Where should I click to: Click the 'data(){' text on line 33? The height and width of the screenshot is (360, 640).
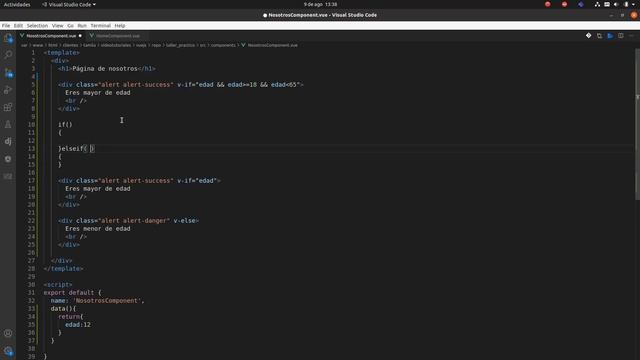pos(63,309)
